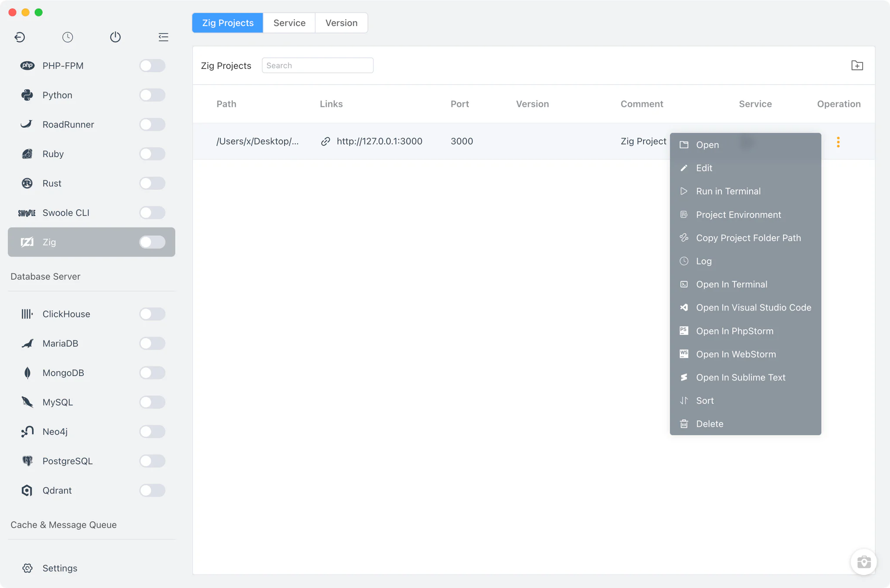
Task: Click the add project folder icon
Action: (x=857, y=66)
